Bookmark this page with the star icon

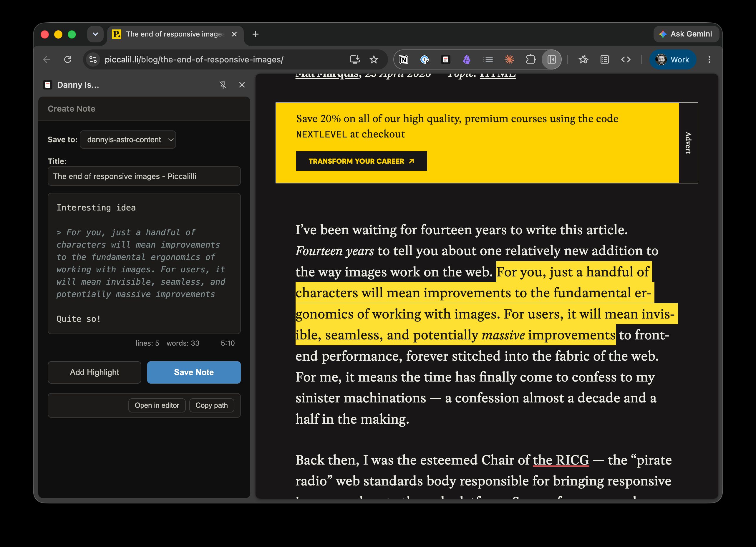point(374,60)
